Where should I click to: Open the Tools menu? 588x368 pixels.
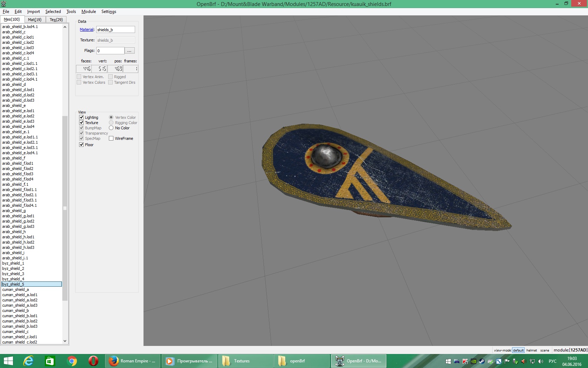click(71, 12)
